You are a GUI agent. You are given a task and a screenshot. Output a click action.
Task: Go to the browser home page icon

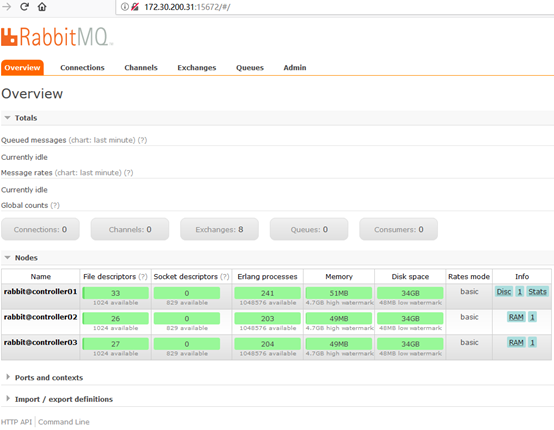42,7
